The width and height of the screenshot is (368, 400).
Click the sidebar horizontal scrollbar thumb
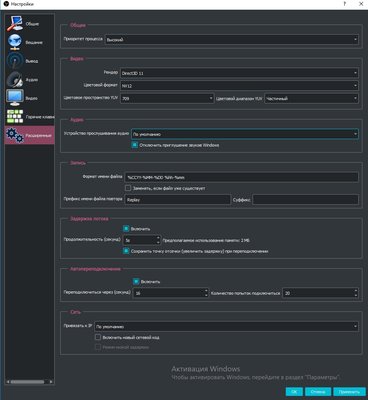point(28,382)
